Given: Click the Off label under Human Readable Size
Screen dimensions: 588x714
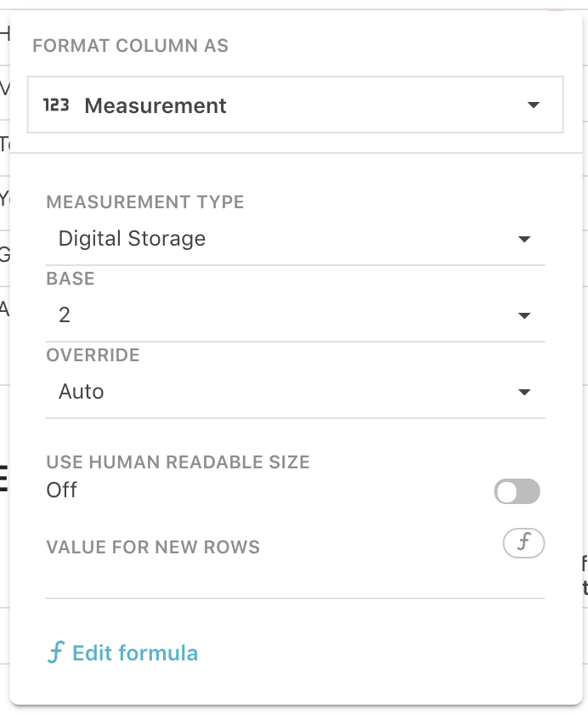Looking at the screenshot, I should (62, 490).
